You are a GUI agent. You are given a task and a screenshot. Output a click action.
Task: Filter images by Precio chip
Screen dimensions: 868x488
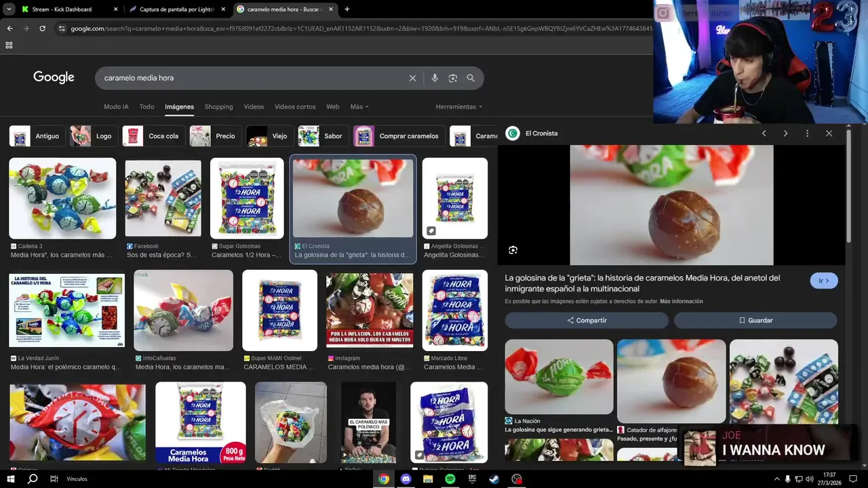pyautogui.click(x=216, y=136)
